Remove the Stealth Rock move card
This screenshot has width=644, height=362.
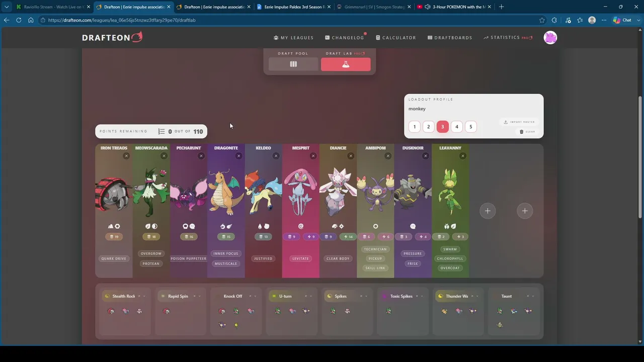point(139,296)
